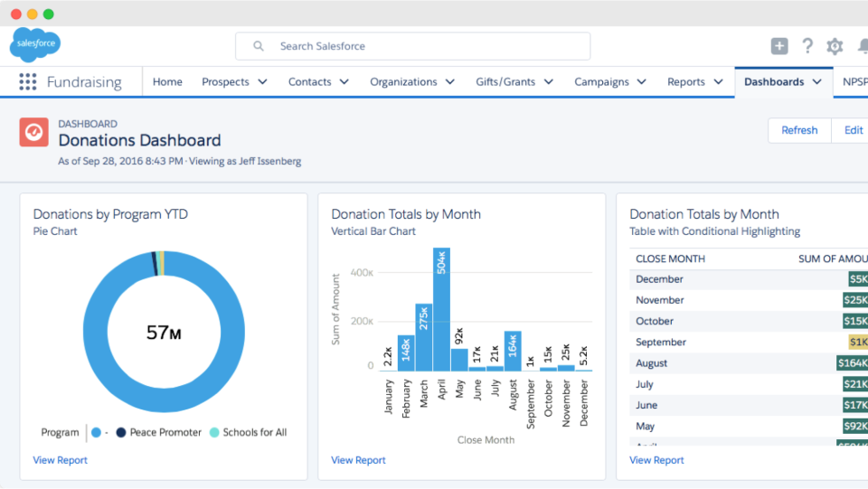This screenshot has width=868, height=489.
Task: Click the macOS yellow minimize button
Action: pyautogui.click(x=33, y=14)
